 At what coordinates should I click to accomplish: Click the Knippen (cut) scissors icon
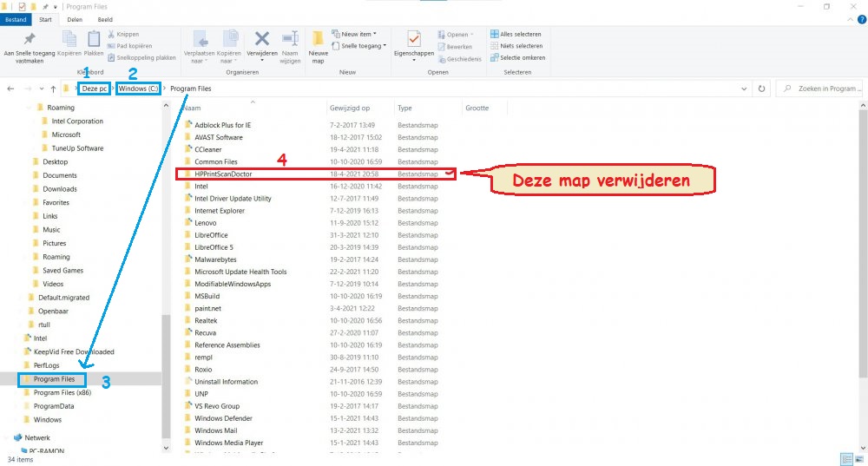point(111,35)
